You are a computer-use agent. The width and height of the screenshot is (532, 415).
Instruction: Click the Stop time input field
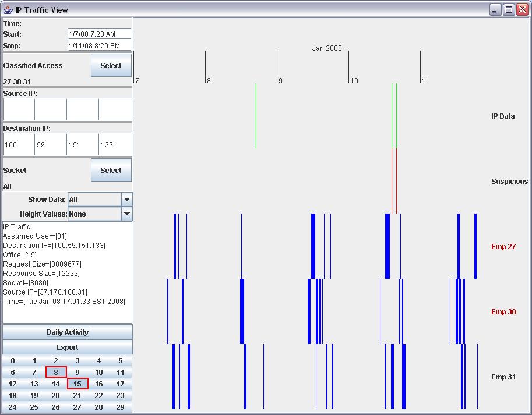point(99,45)
